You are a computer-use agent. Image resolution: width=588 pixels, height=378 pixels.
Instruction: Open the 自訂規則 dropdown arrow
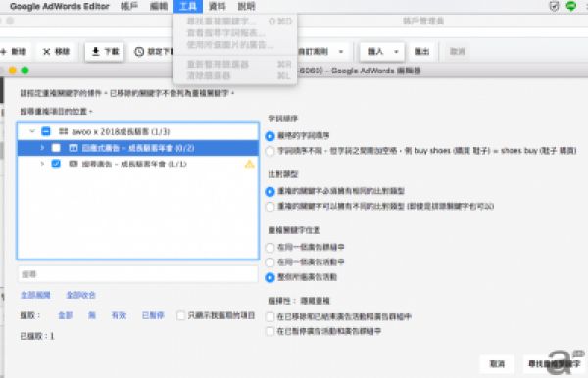point(341,51)
